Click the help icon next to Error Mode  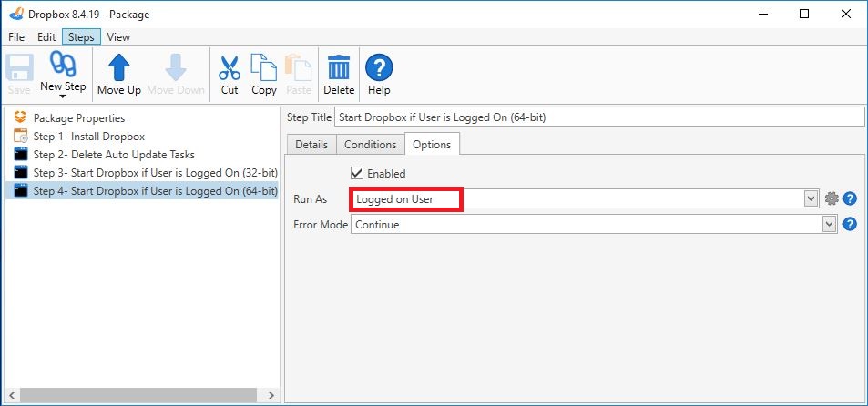click(850, 224)
